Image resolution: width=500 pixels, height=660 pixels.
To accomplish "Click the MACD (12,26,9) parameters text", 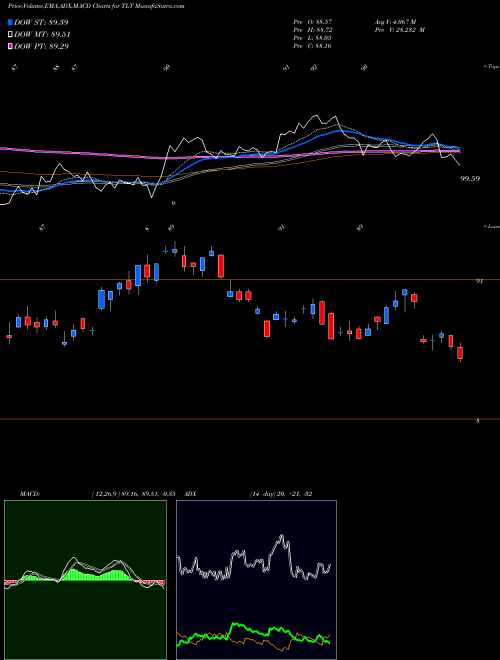I will pos(133,494).
